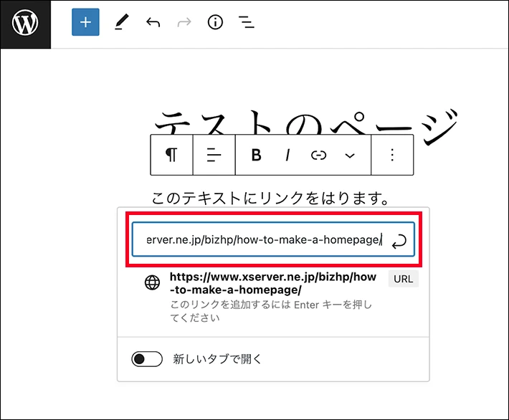Open the list view outline
This screenshot has width=509, height=420.
tap(247, 22)
